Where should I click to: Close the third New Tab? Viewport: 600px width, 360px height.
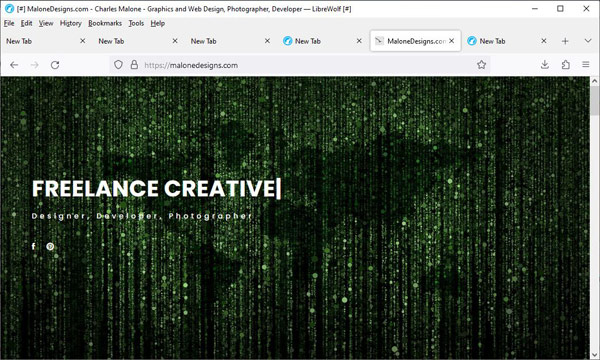[267, 41]
